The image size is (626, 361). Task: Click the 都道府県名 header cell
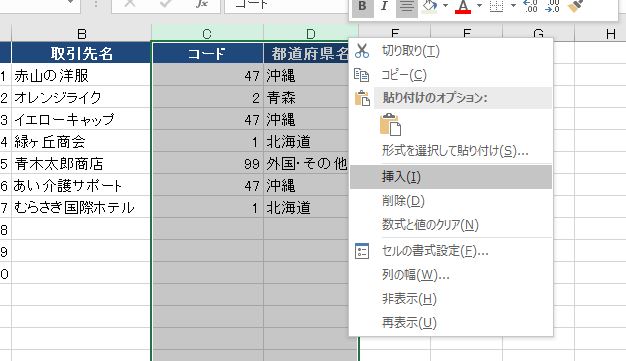tap(307, 53)
